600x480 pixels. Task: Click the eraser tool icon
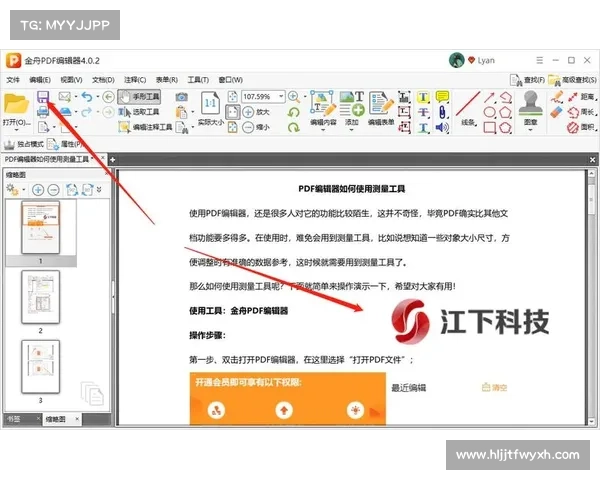557,112
